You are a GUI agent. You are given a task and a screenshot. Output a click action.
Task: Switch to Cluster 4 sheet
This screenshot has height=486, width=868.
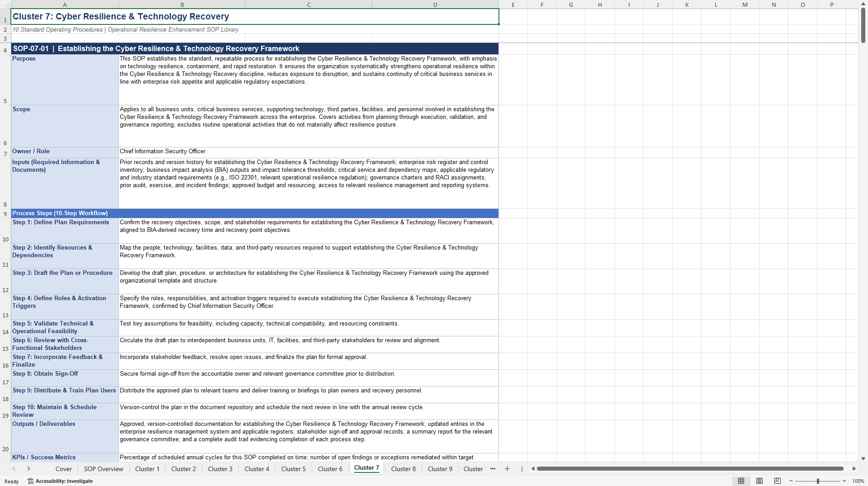click(257, 469)
